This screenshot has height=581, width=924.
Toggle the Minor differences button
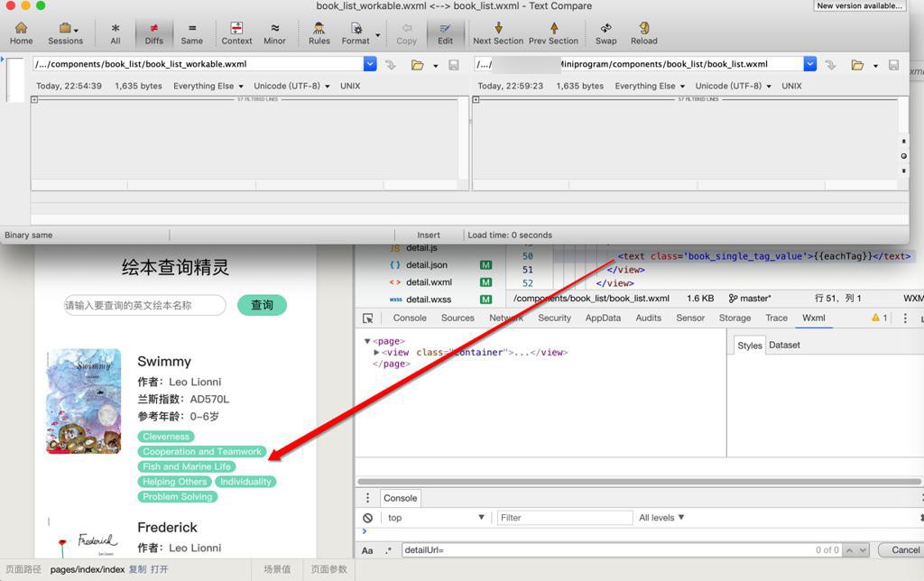[x=274, y=33]
